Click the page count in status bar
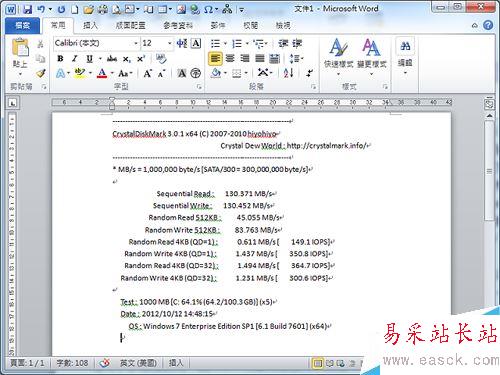The width and height of the screenshot is (500, 375). pyautogui.click(x=27, y=363)
